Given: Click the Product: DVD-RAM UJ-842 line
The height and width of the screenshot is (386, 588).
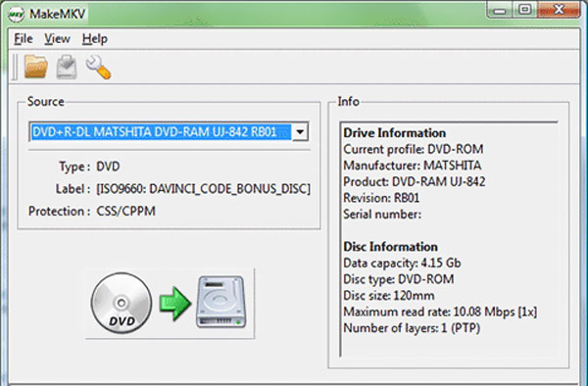Looking at the screenshot, I should pyautogui.click(x=415, y=182).
